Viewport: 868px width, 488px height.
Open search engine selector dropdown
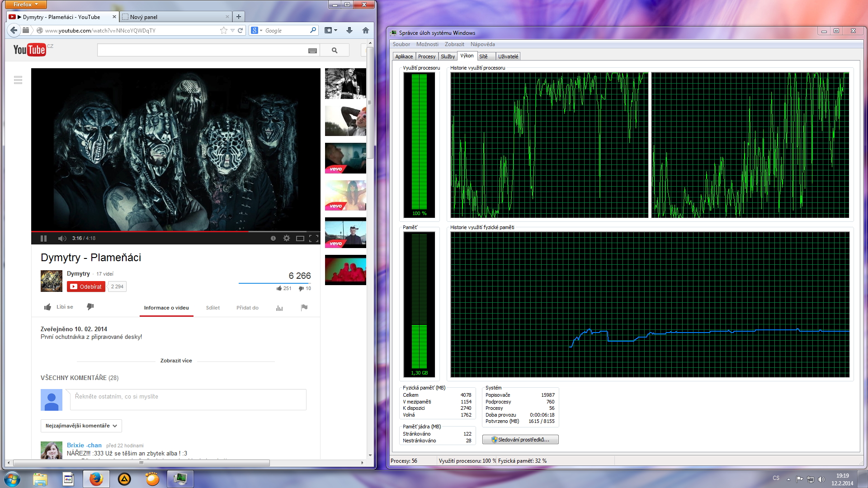[x=257, y=30]
